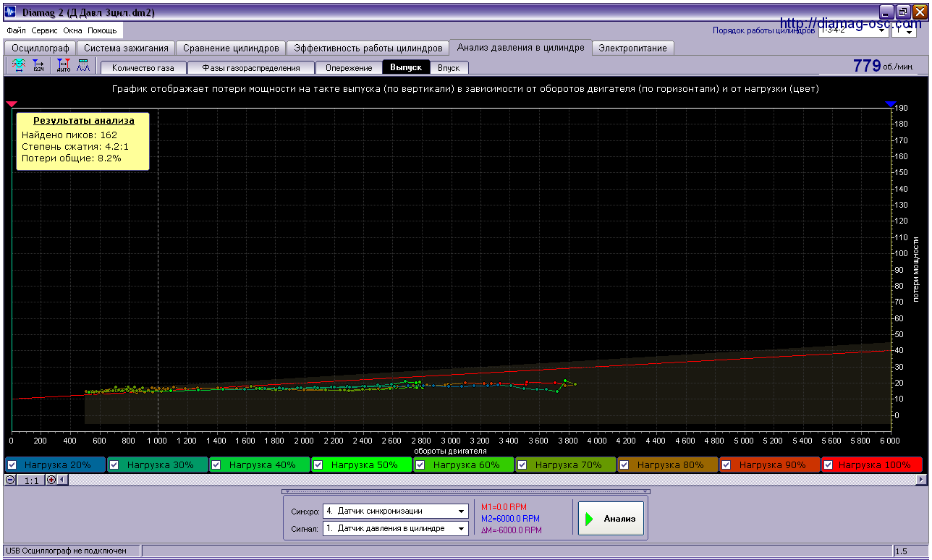Click the Результаты анализа heading
The width and height of the screenshot is (932, 560).
83,121
